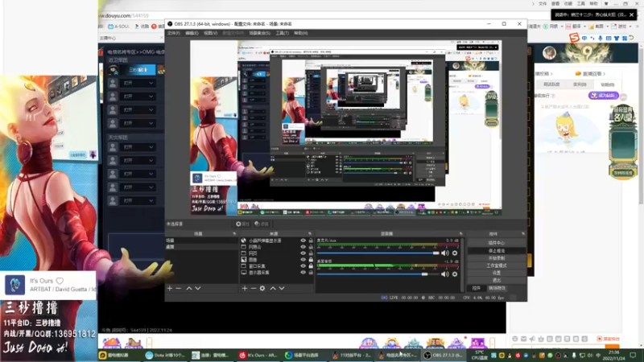Toggle the lock on the 显示器采集 source
Viewport: 644px width, 362px height.
pyautogui.click(x=311, y=273)
